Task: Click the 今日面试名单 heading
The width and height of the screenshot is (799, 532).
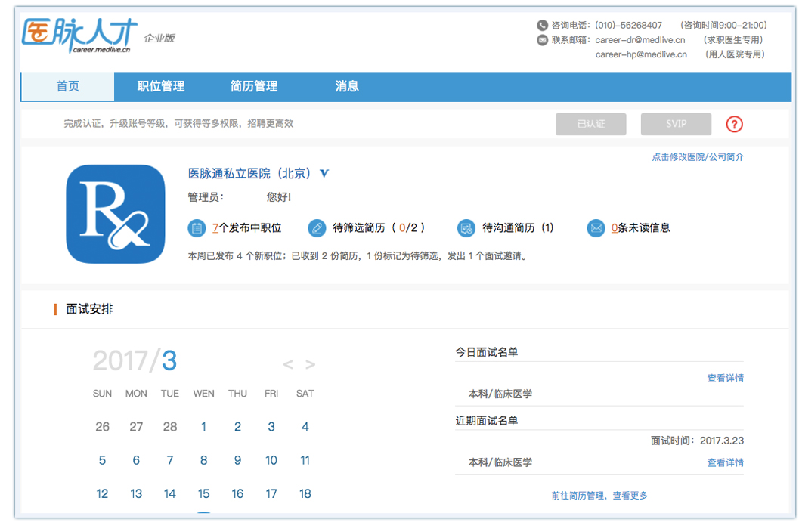Action: tap(487, 352)
